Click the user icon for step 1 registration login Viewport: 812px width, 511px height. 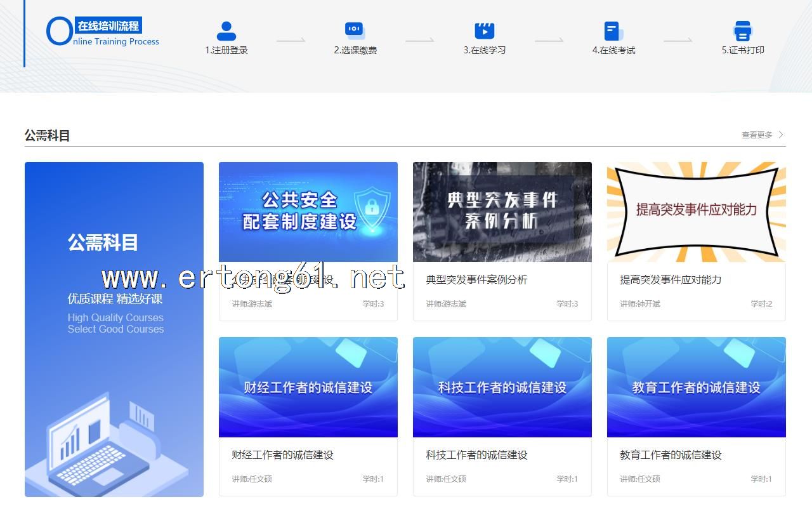click(226, 31)
